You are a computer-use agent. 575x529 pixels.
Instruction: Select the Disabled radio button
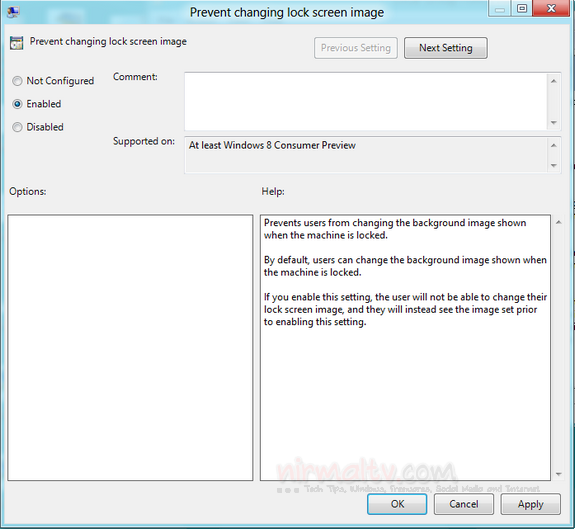coord(17,127)
